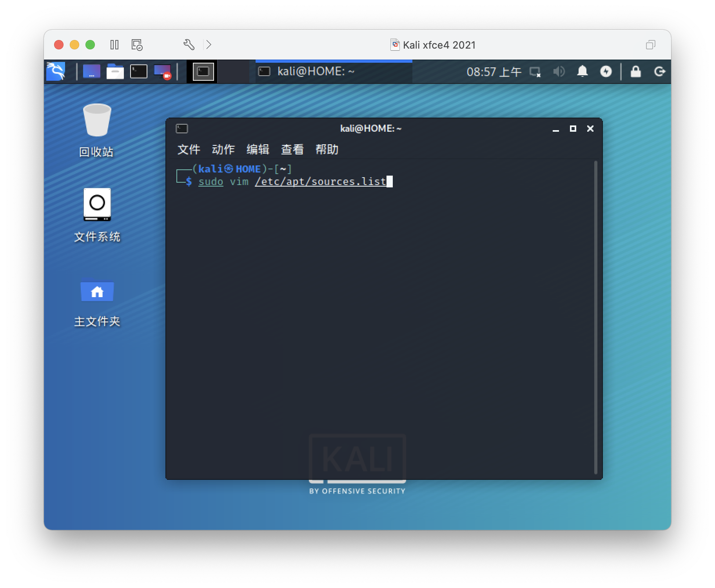
Task: Open the 编辑 menu in terminal
Action: click(258, 149)
